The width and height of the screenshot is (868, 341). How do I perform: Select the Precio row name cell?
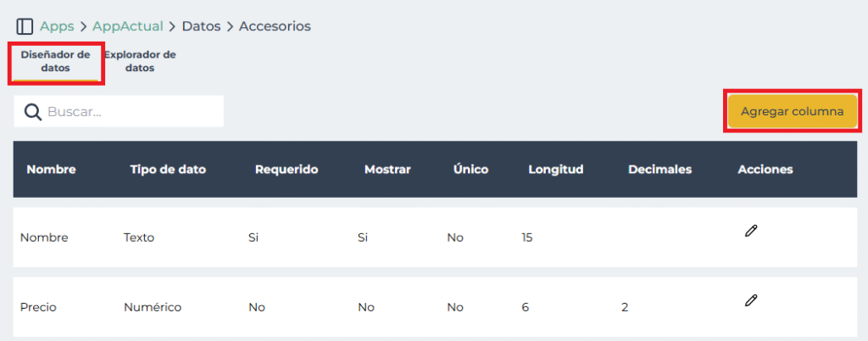[x=38, y=307]
